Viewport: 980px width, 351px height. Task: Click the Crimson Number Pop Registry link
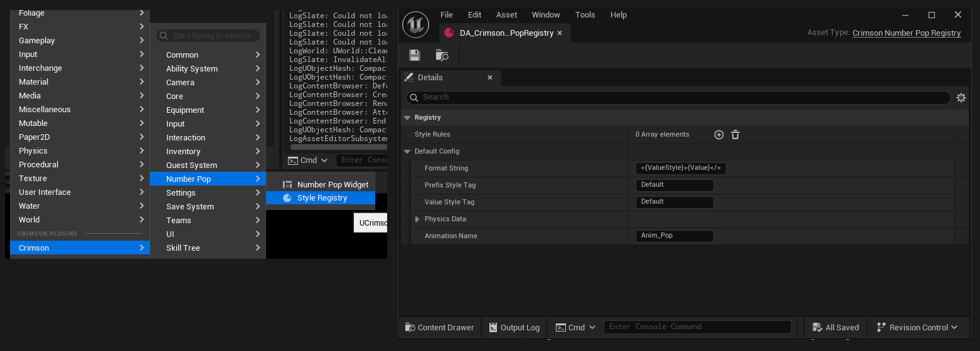point(907,33)
